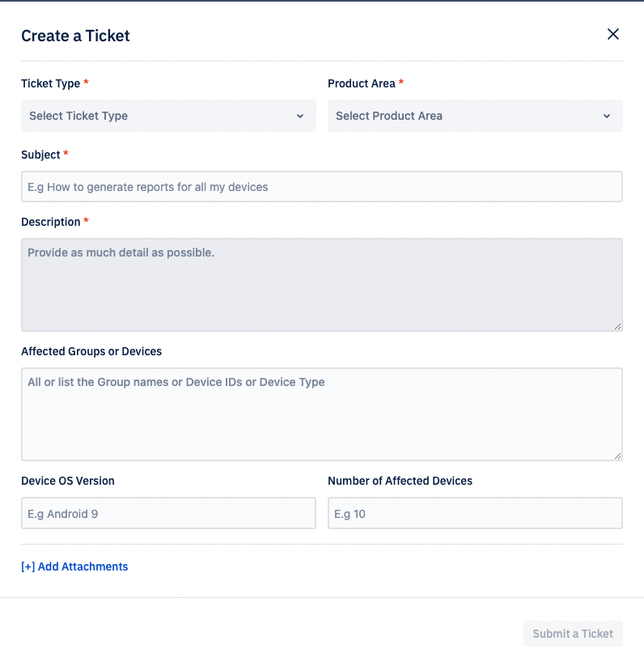Click the Product Area label
The width and height of the screenshot is (644, 666).
361,83
